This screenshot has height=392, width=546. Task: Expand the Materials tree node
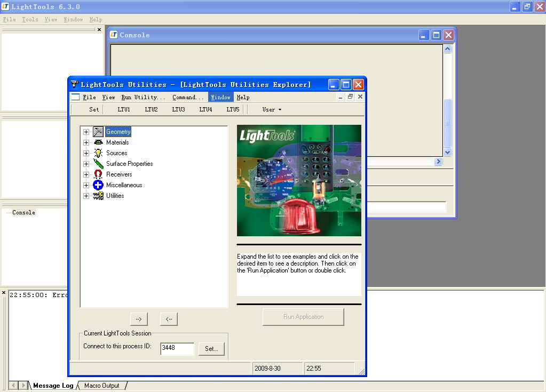tap(86, 142)
